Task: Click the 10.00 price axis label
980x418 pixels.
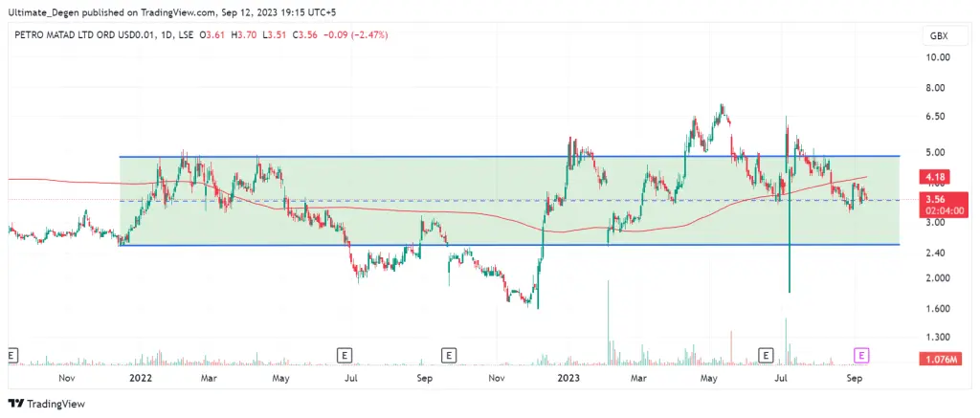Action: point(938,56)
